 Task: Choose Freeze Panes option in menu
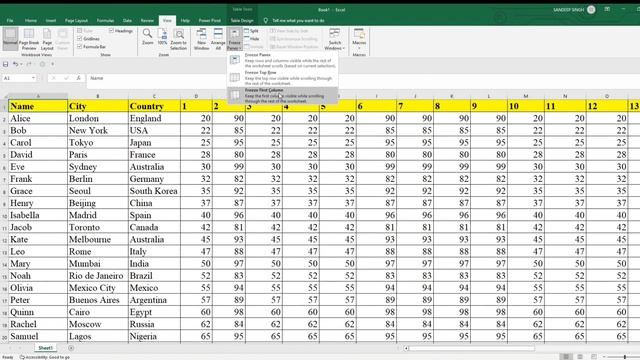click(282, 60)
